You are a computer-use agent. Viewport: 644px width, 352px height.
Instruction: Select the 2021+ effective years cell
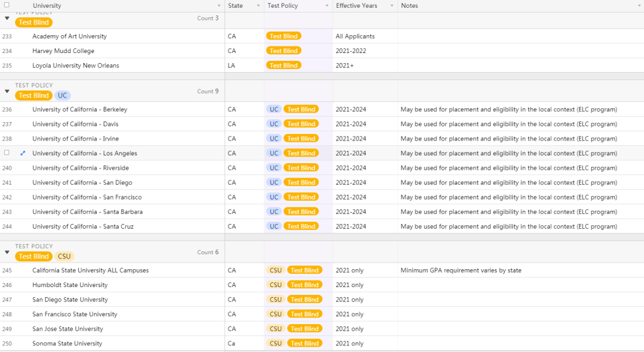(x=365, y=66)
